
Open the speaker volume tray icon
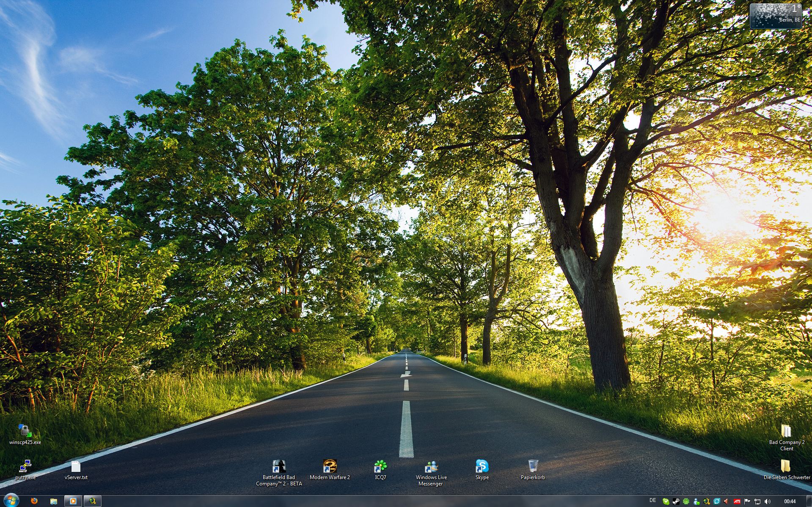click(x=768, y=502)
